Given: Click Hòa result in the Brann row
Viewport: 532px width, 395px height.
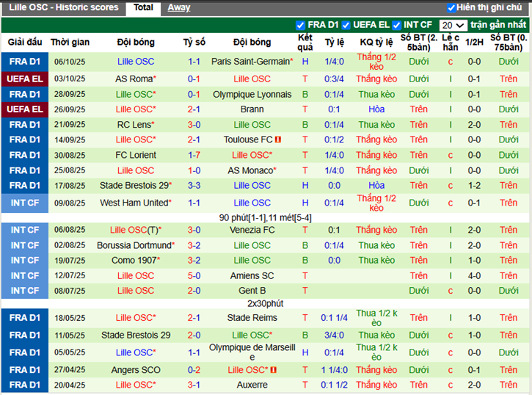Looking at the screenshot, I should 376,109.
